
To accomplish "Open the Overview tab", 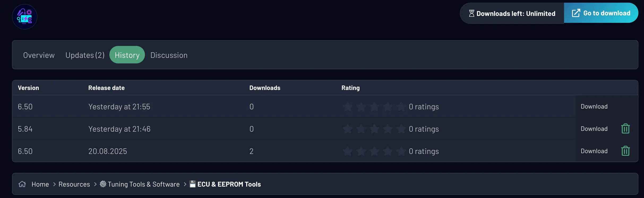I will coord(39,55).
